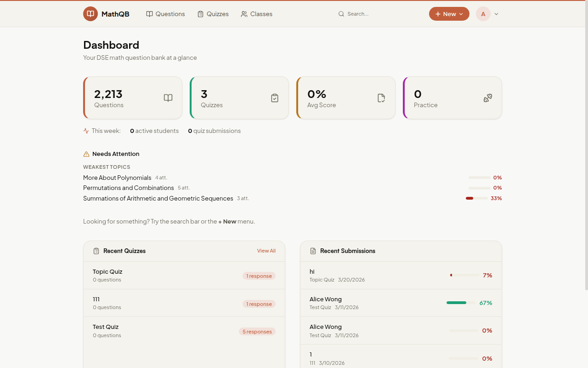Select the Test Quiz entry with 5 responses
The image size is (588, 368).
pyautogui.click(x=184, y=330)
